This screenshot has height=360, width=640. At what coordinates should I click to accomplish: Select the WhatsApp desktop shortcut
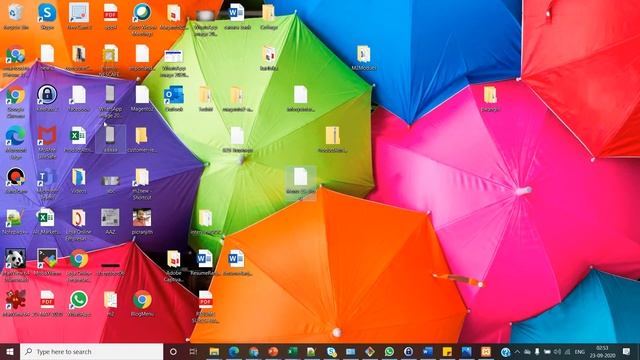(79, 303)
